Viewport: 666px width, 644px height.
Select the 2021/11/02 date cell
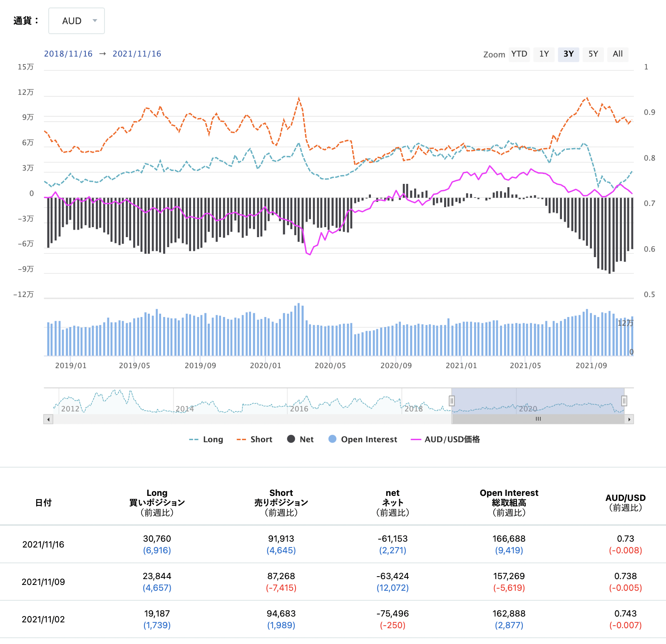click(x=43, y=619)
